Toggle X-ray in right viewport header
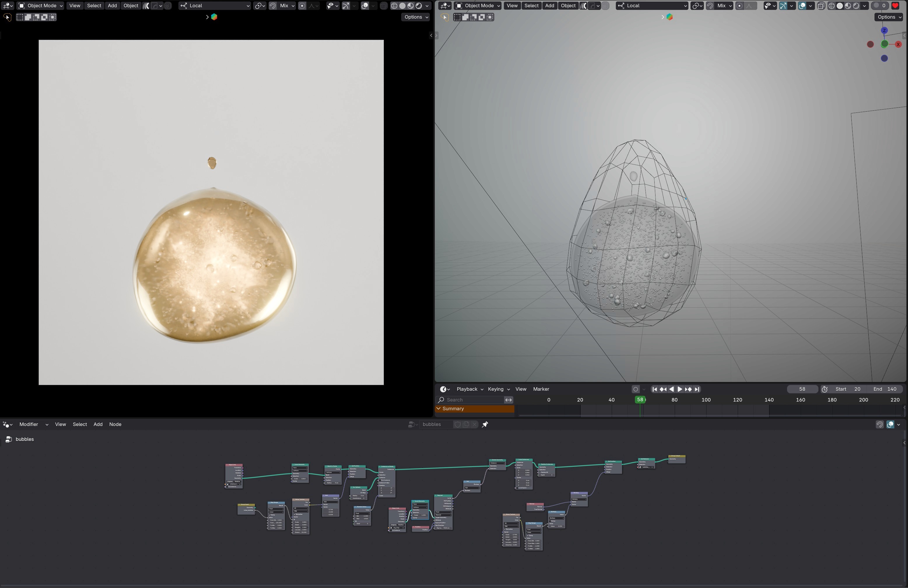908x588 pixels. [821, 6]
